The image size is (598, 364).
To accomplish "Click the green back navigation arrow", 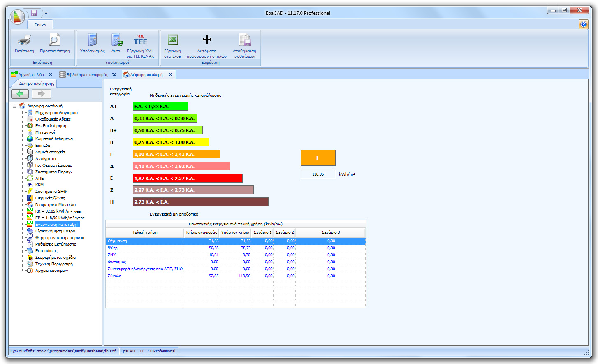I will [20, 94].
